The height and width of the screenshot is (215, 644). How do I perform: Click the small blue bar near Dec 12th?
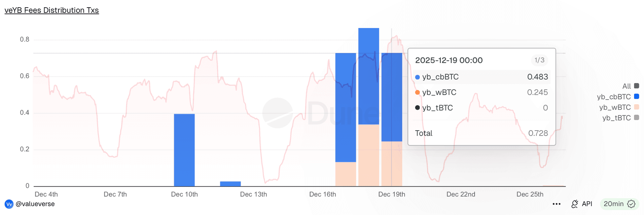(x=231, y=184)
